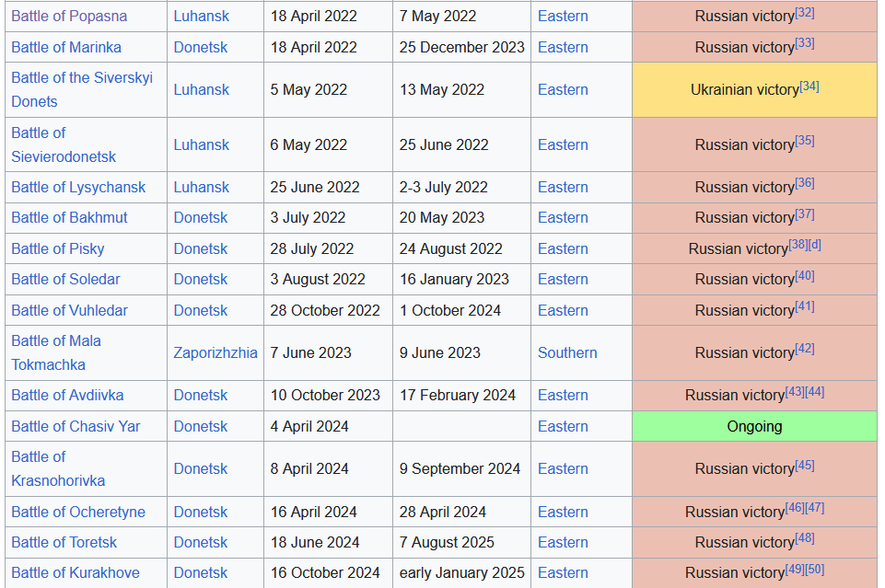
Task: Click Eastern link in Bakhmut row
Action: click(x=563, y=217)
